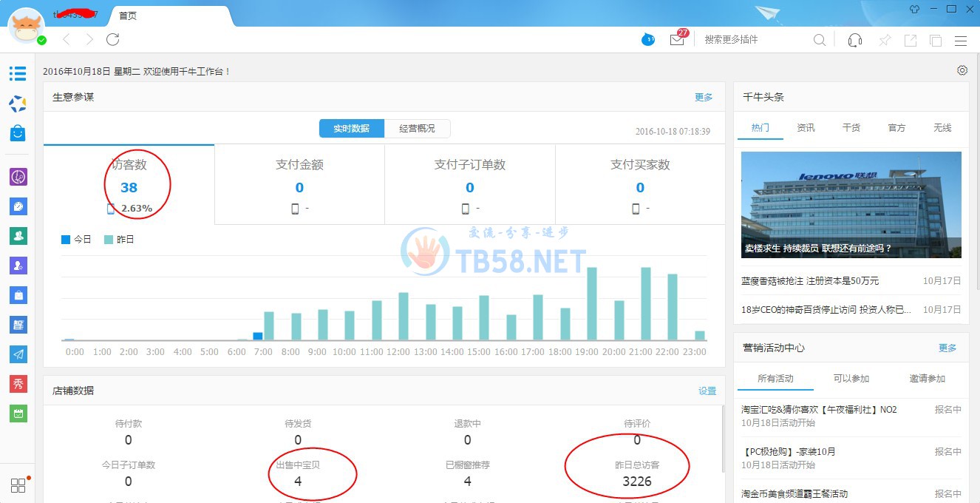Switch to 资讯 tab in 千牛头条
Screen dimensions: 980x503
coord(806,128)
